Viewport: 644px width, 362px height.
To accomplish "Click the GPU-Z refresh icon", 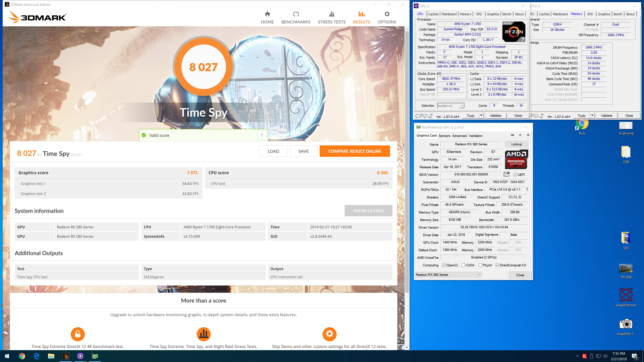I will point(520,135).
